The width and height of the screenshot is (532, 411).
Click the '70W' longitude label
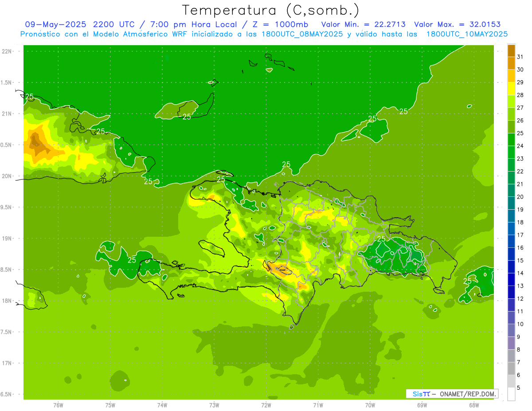[x=370, y=405]
